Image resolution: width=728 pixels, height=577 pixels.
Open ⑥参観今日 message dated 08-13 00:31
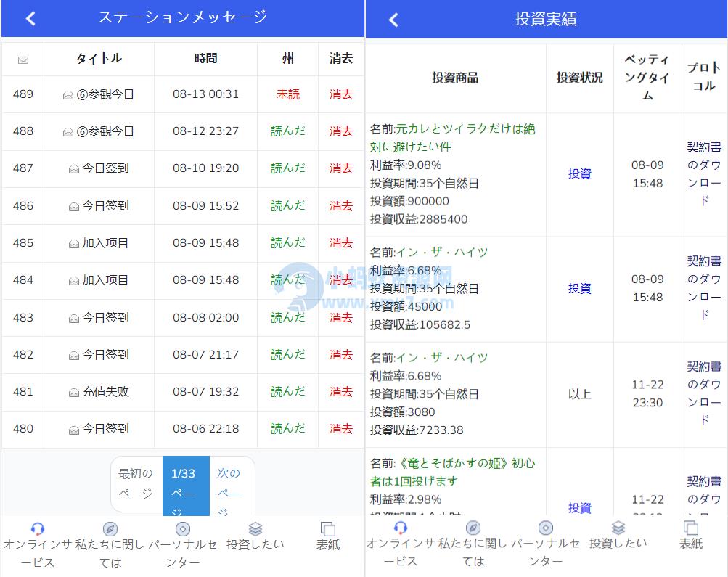pyautogui.click(x=105, y=94)
